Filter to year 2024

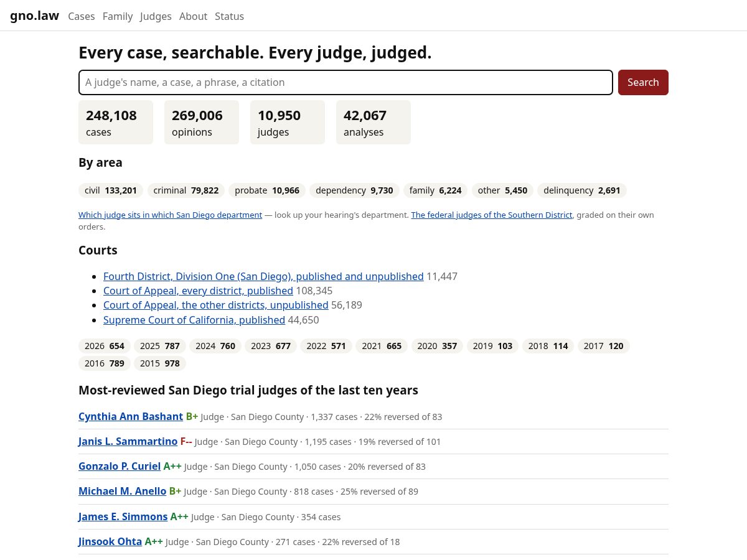pos(215,346)
